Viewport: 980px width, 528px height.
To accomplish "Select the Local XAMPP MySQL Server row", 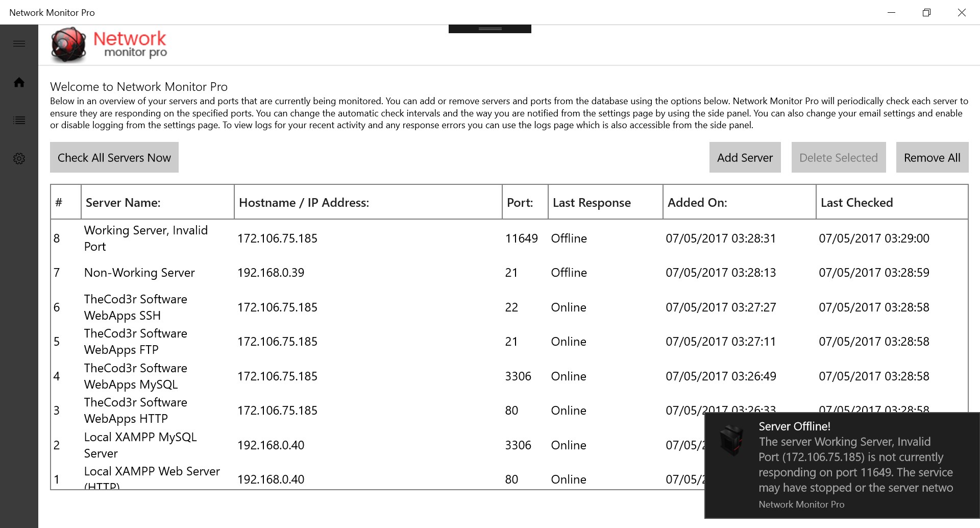I will point(378,445).
